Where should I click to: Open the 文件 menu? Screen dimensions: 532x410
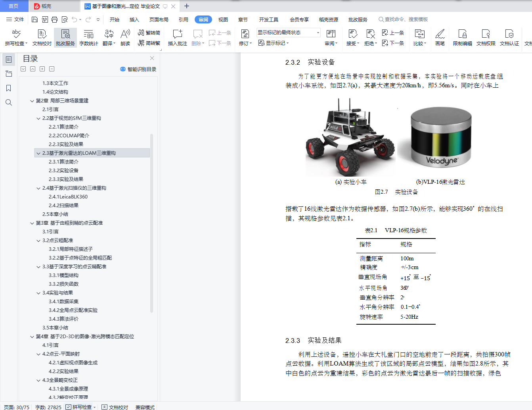tap(15, 19)
